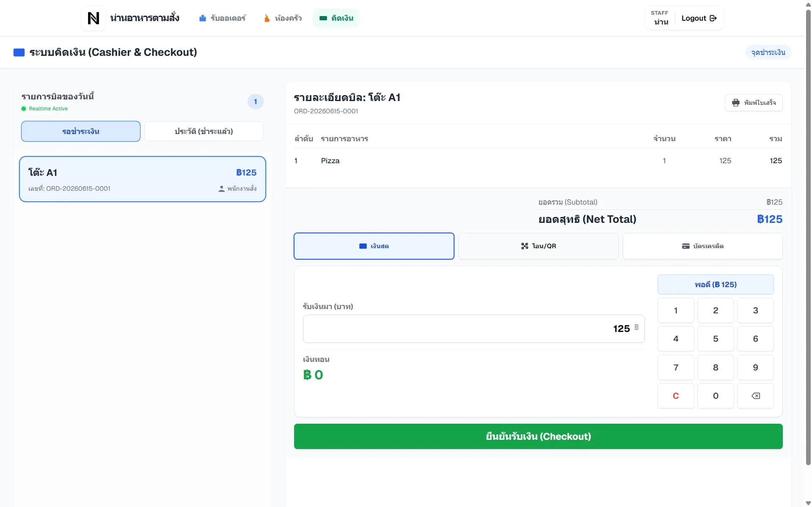This screenshot has width=812, height=507.
Task: Choose the บัตรเครดิต credit card payment method
Action: (x=702, y=246)
